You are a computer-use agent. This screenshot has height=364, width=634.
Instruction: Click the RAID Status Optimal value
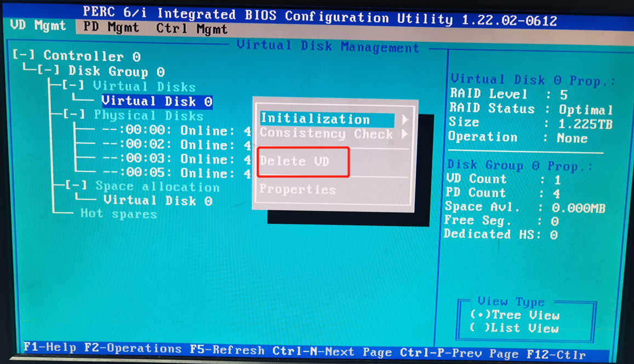pos(586,109)
